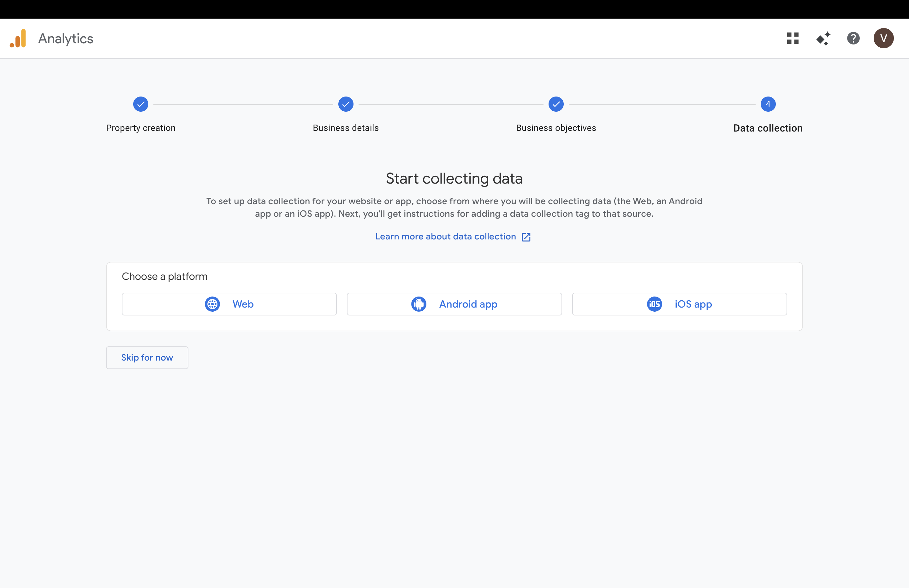Open the Analytics insights sparkle icon
Viewport: 909px width, 588px height.
823,38
